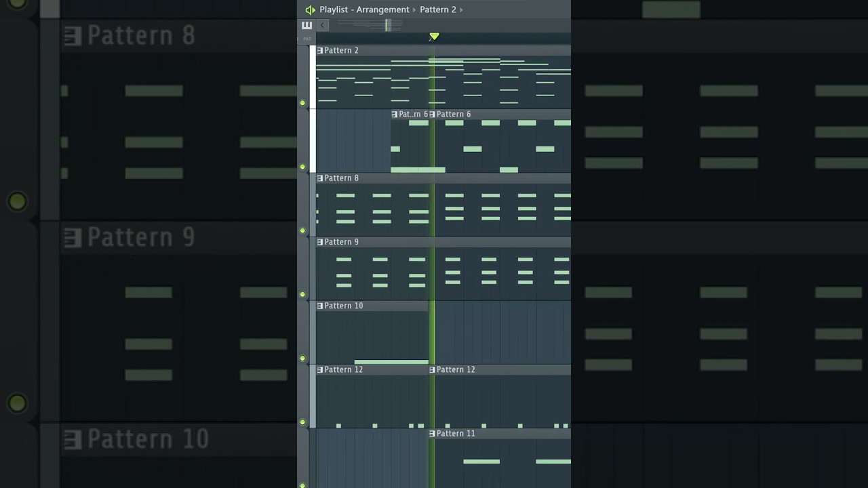Click the piano keys icon in playlist toolbar
Viewport: 868px width, 488px height.
coord(307,25)
